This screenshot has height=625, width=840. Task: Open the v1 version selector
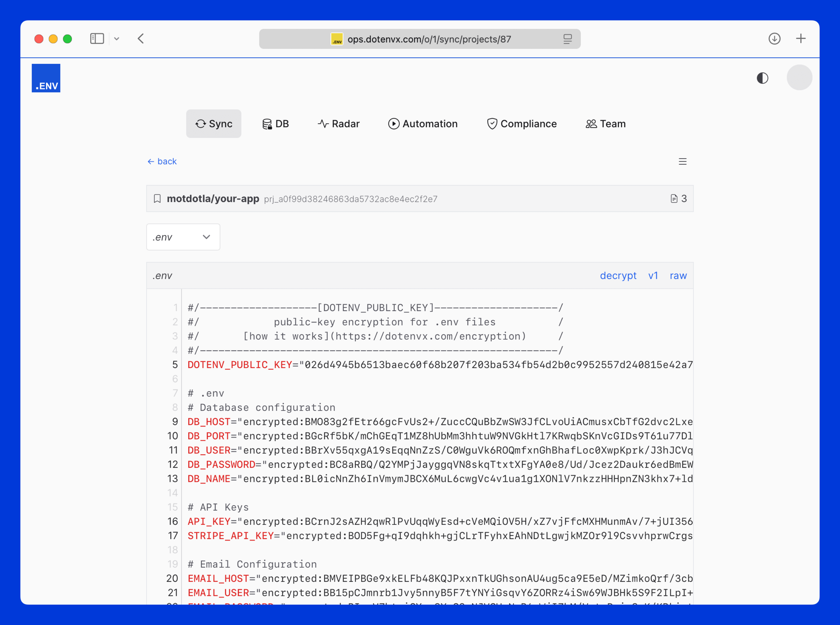653,275
